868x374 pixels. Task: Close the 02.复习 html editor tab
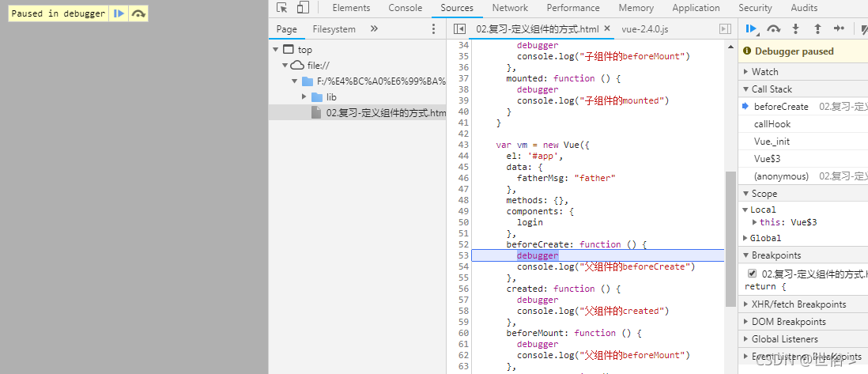(x=606, y=28)
